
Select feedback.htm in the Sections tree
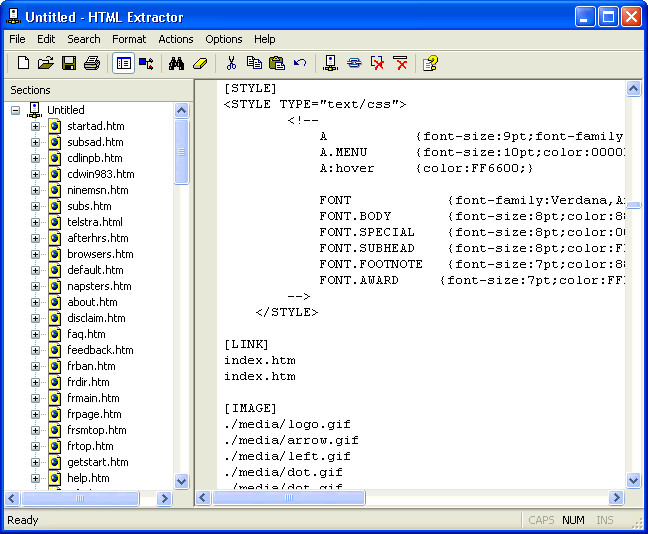coord(100,350)
